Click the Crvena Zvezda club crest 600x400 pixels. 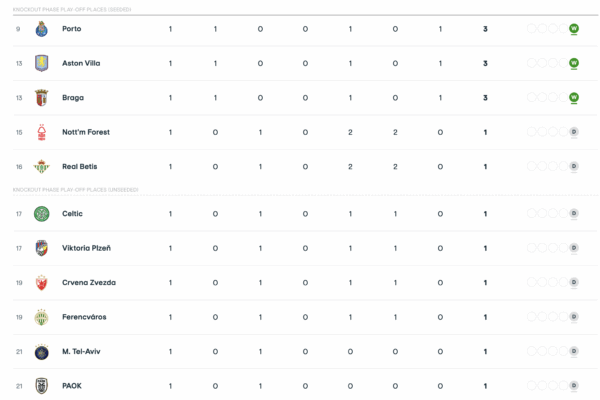pyautogui.click(x=41, y=282)
